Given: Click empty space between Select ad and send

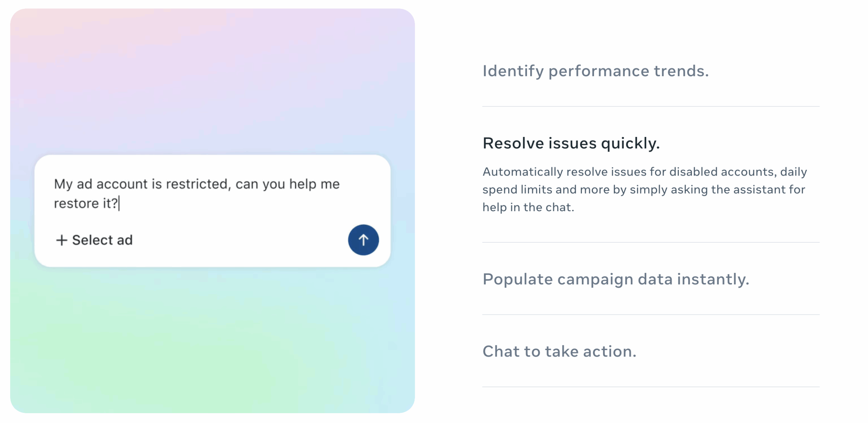Looking at the screenshot, I should 237,240.
